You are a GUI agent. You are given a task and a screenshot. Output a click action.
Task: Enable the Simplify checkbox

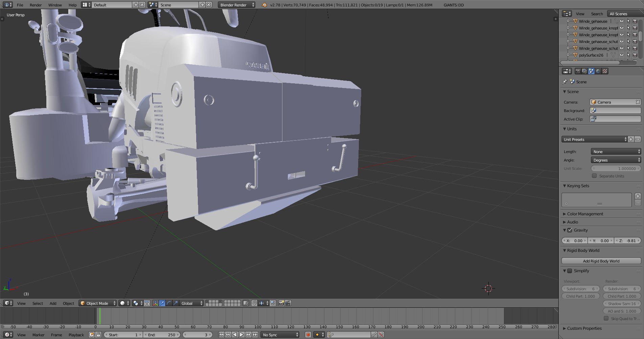(x=570, y=271)
